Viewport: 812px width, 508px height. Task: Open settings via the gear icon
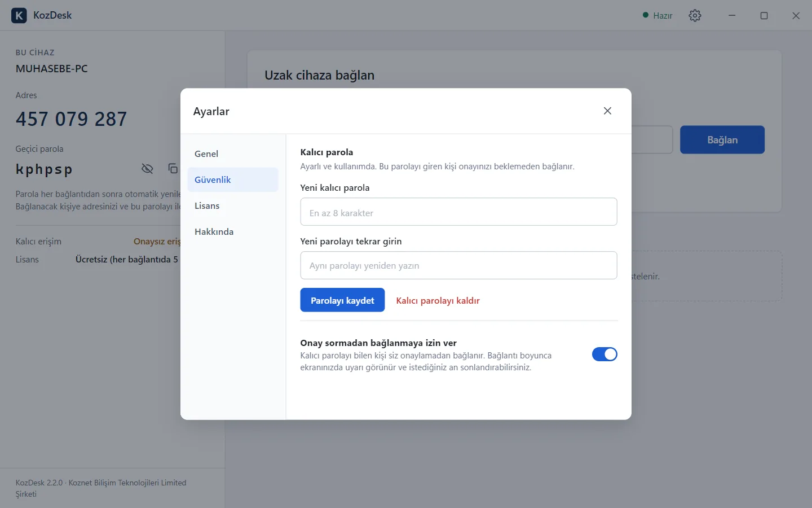(695, 15)
